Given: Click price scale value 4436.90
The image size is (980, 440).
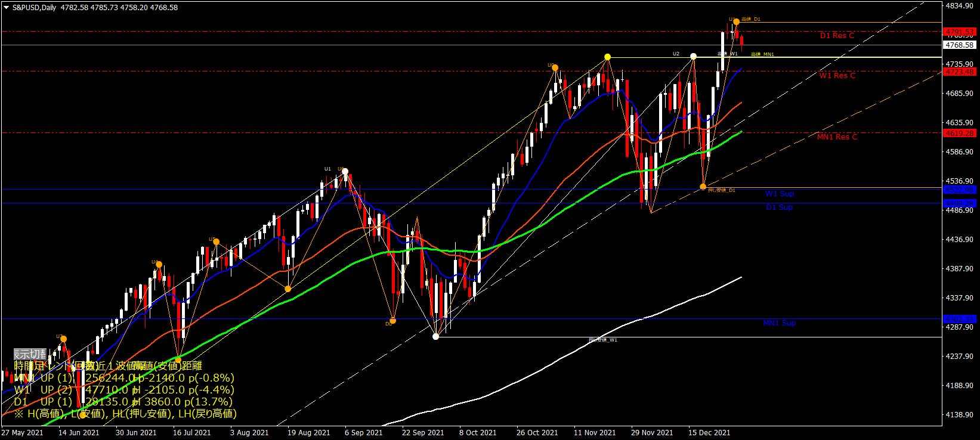Looking at the screenshot, I should 960,240.
